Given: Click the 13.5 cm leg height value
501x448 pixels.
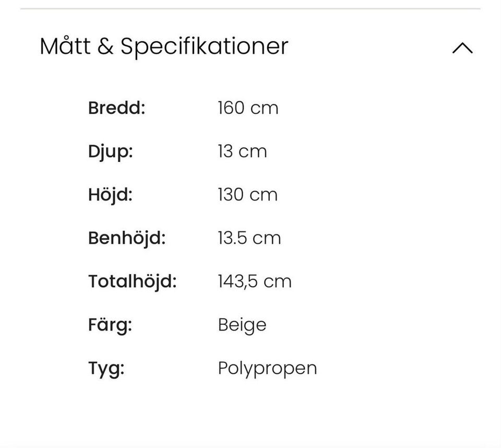Looking at the screenshot, I should [249, 238].
